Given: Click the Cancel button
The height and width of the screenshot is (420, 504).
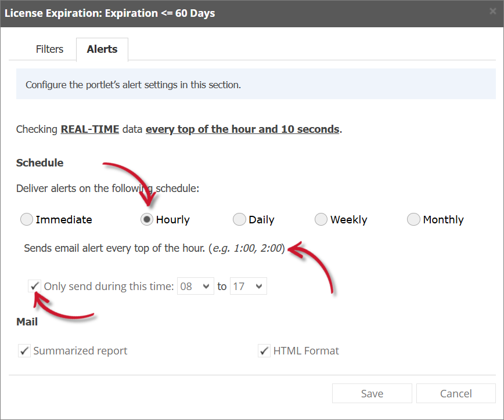Looking at the screenshot, I should click(x=456, y=393).
